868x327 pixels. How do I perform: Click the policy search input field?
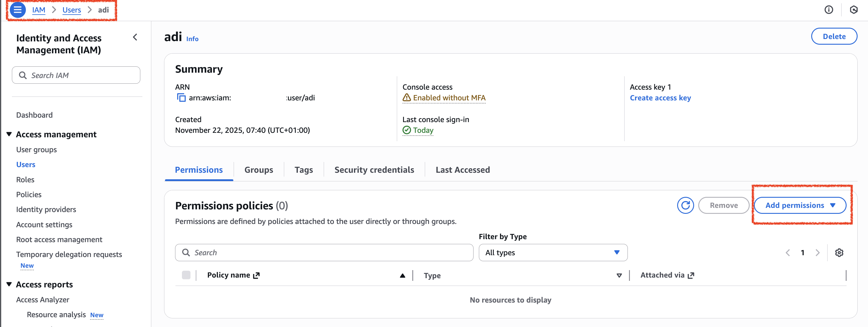323,253
